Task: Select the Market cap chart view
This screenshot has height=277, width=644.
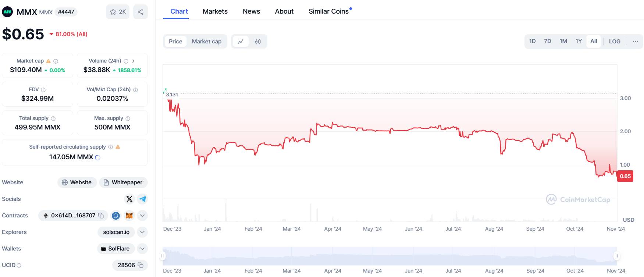Action: pyautogui.click(x=207, y=42)
